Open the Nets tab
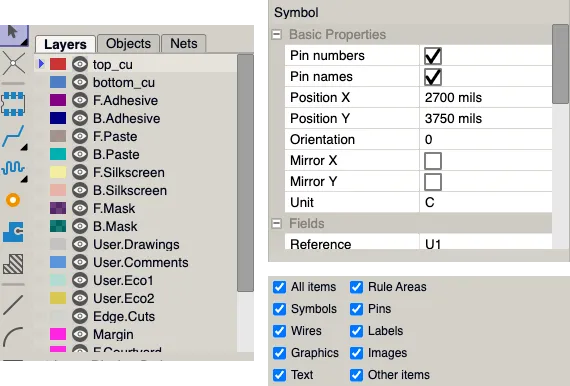This screenshot has height=386, width=570. (184, 44)
